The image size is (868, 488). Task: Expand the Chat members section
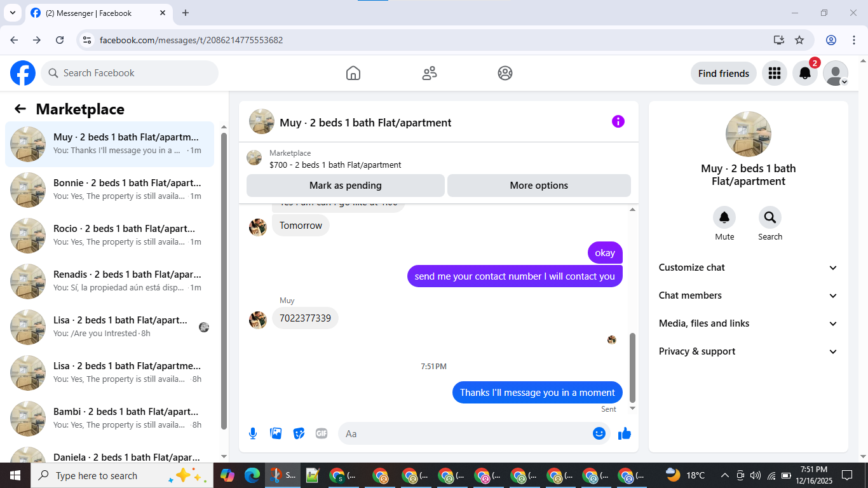(749, 295)
